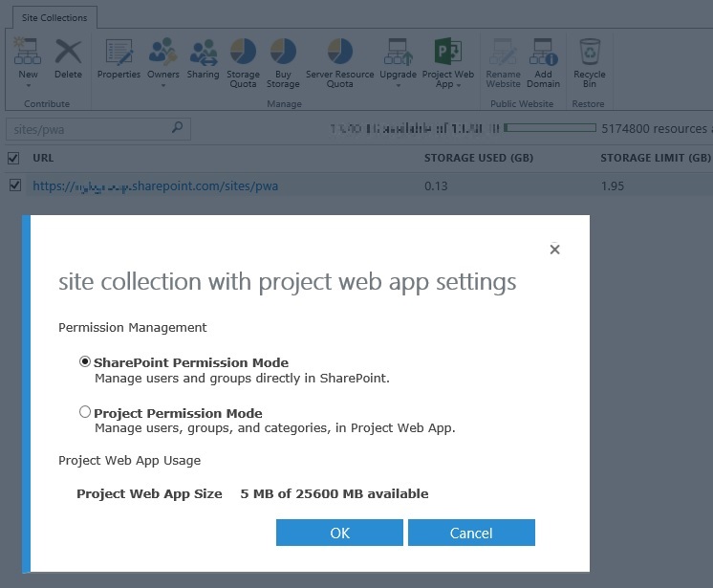Click the 1.95 storage limit value

[612, 186]
